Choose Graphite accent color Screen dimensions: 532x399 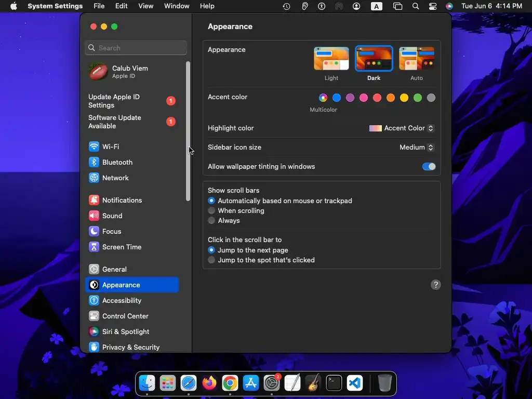click(x=431, y=98)
